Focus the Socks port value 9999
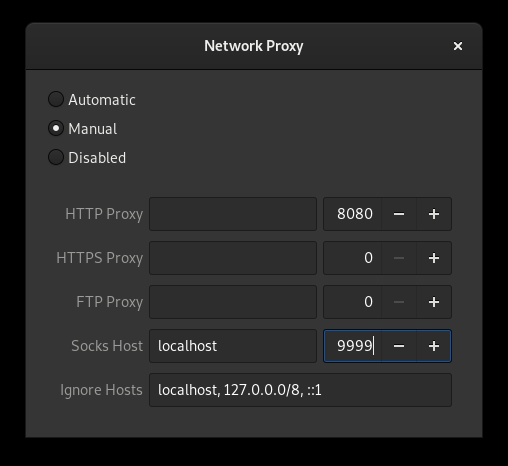The image size is (508, 466). click(353, 346)
